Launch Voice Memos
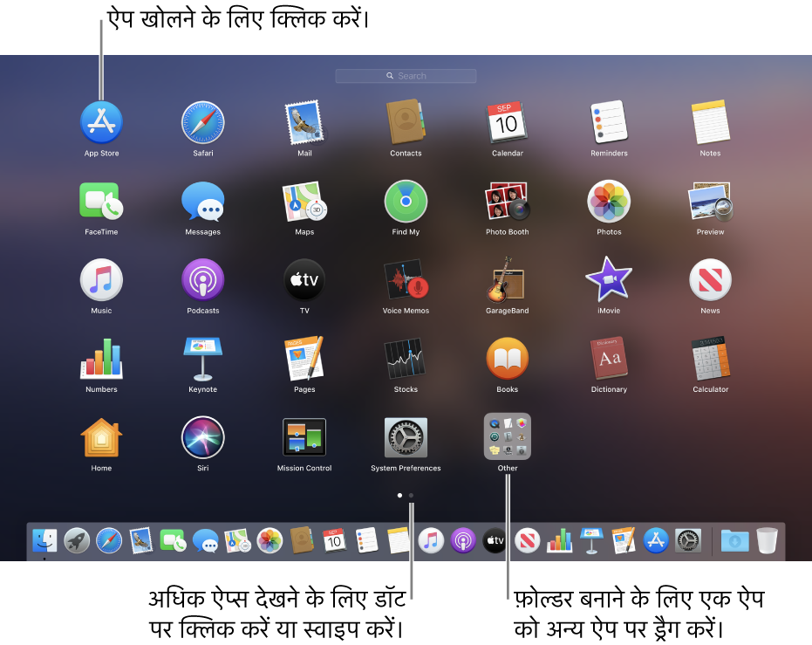812x645 pixels. coord(406,280)
